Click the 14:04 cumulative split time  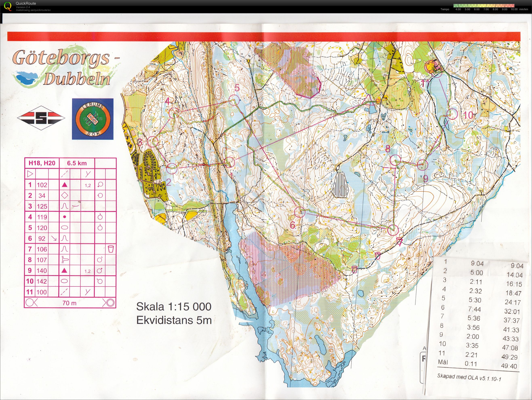coord(515,275)
